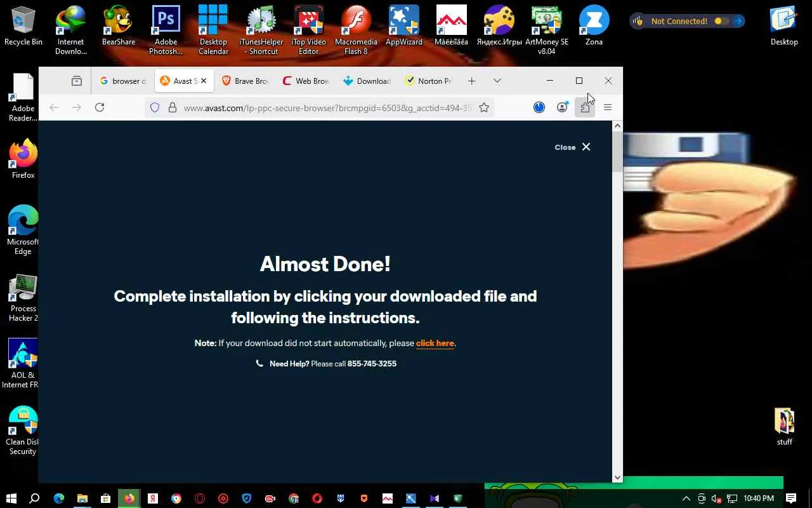The width and height of the screenshot is (812, 508).
Task: Open the Action Center notifications icon
Action: tap(791, 498)
